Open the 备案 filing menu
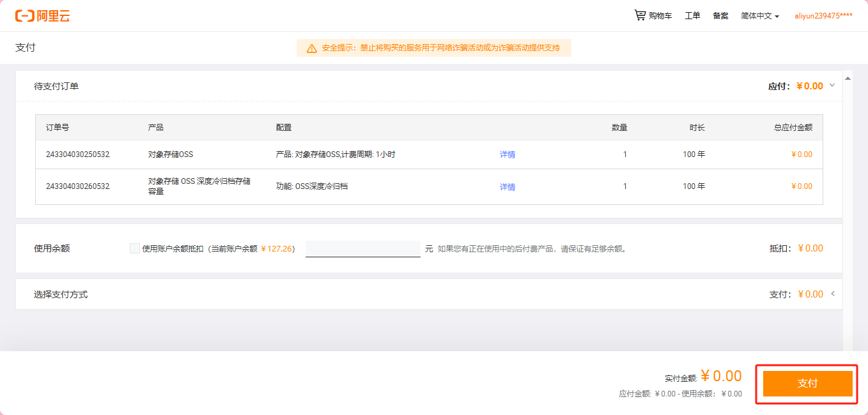The width and height of the screenshot is (868, 415). pos(720,16)
